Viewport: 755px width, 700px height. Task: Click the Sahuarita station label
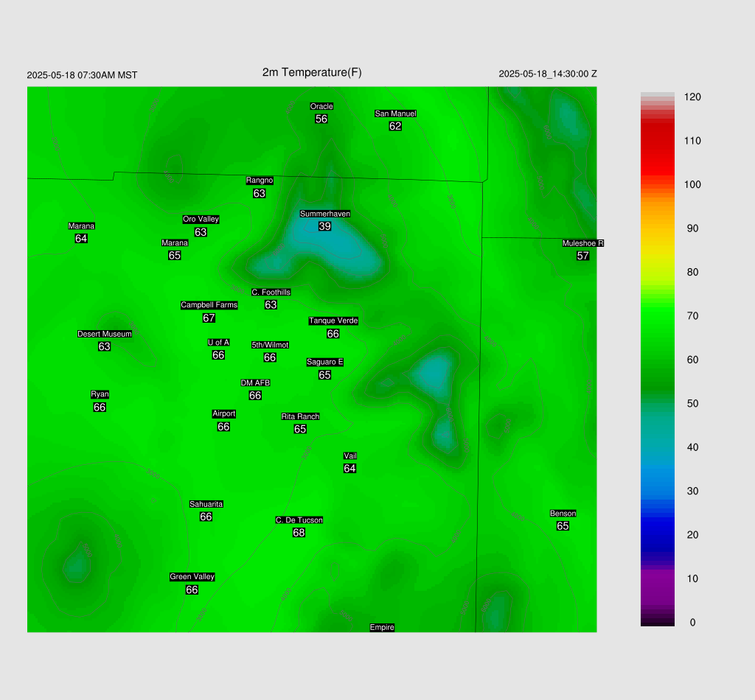[x=206, y=504]
